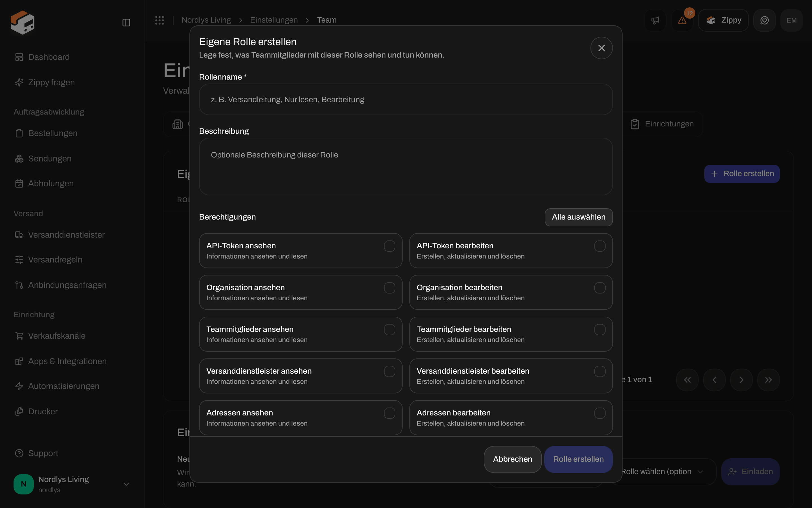
Task: Enable API-Token bearbeiten permission
Action: coord(600,246)
